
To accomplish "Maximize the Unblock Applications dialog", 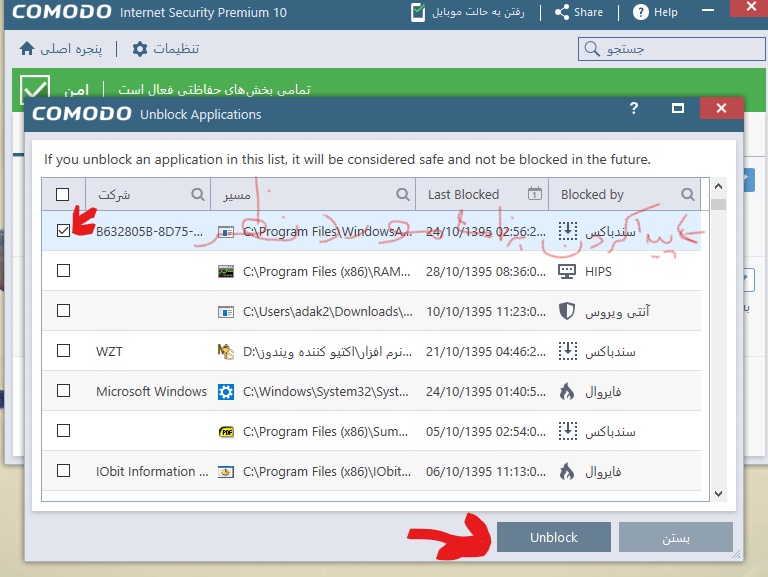I will tap(678, 108).
